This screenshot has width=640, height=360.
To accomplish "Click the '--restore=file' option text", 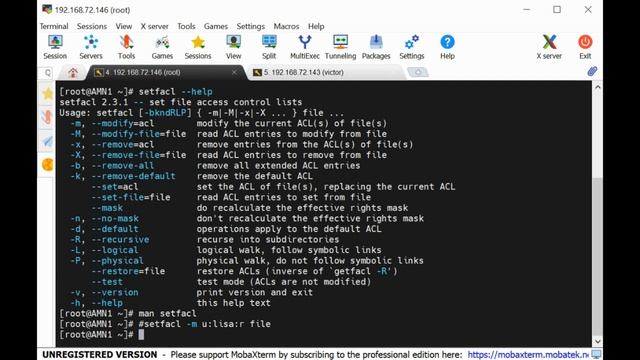I will tap(128, 271).
